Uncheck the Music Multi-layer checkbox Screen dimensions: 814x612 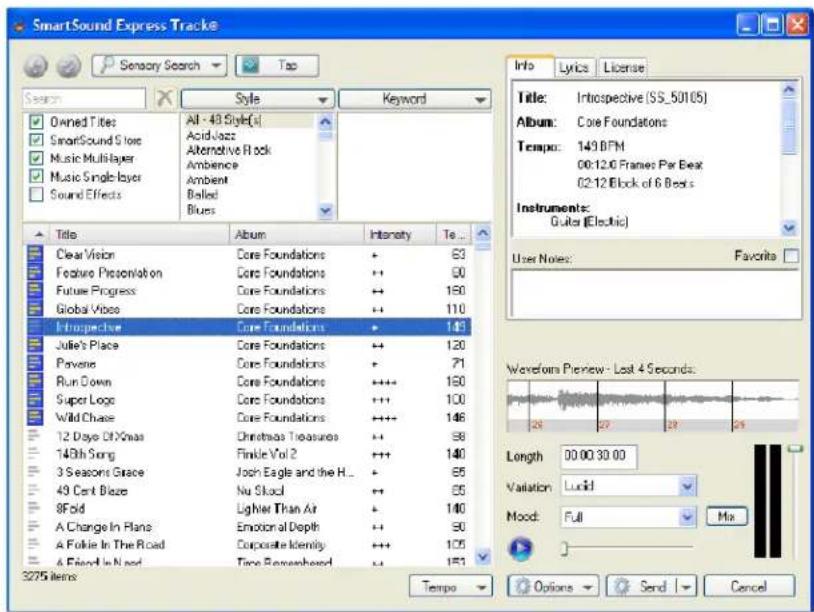(x=36, y=158)
